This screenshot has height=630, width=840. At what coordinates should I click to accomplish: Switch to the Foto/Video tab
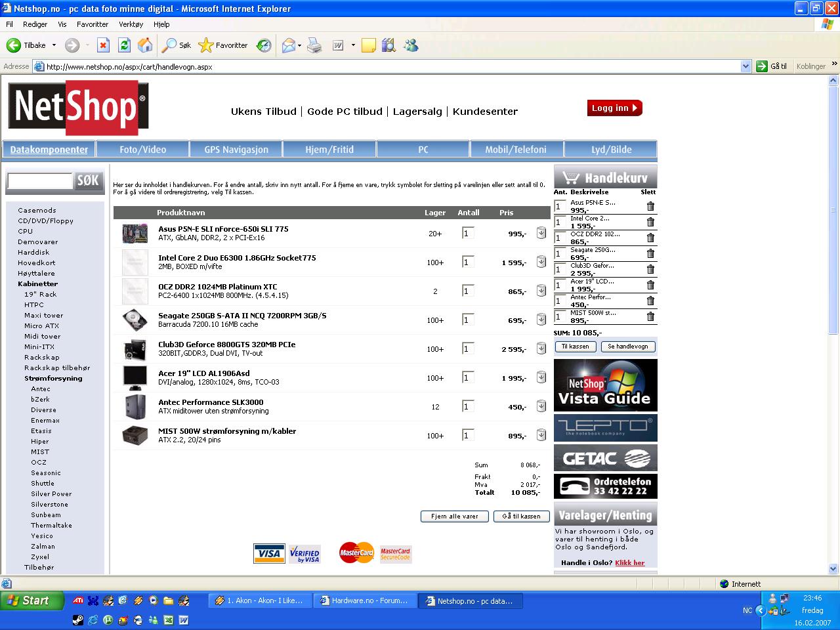(142, 150)
